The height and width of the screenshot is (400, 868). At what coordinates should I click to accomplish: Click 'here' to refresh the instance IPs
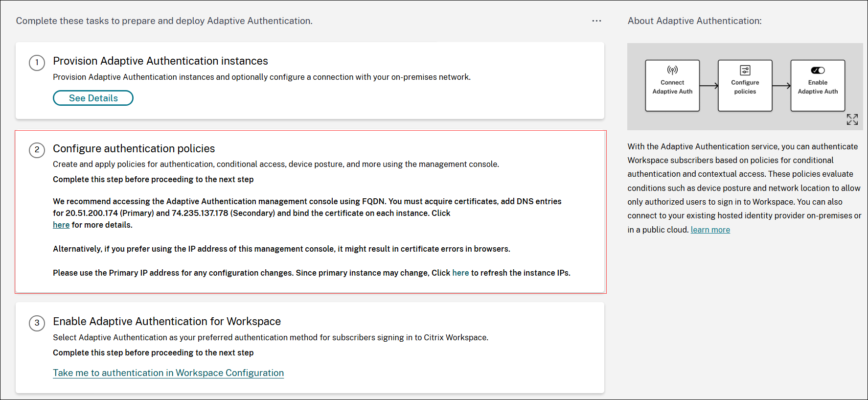pos(460,273)
